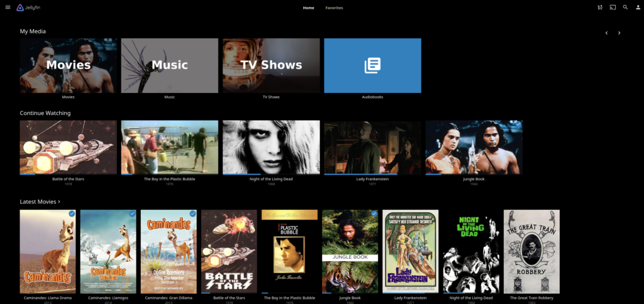Click Battle of the Stars title in Continue Watching
644x304 pixels.
click(68, 179)
